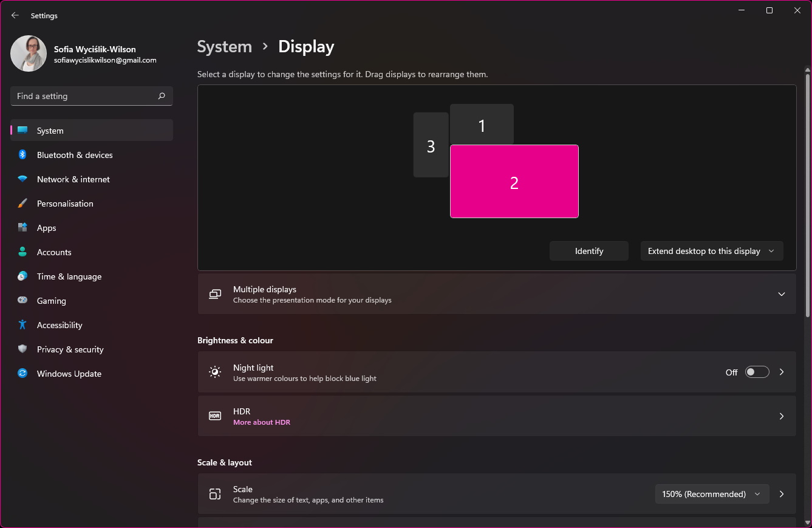
Task: Toggle Night light off switch
Action: pos(757,372)
